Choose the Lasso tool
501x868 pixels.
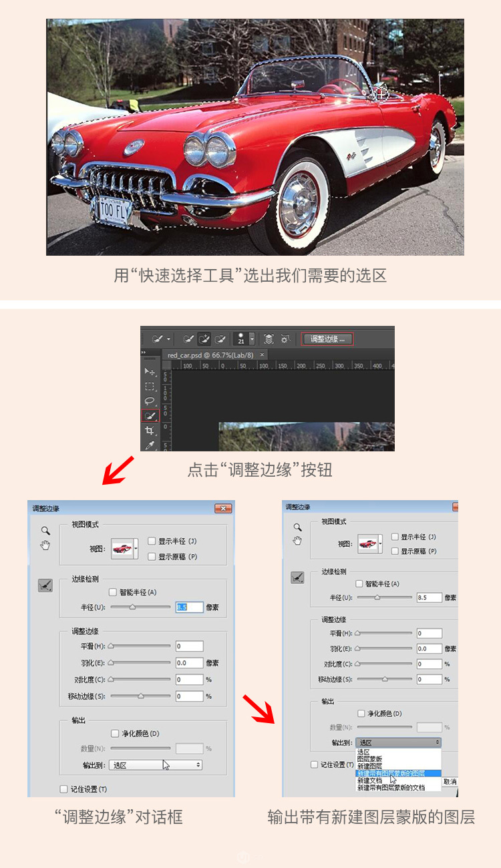pos(150,401)
